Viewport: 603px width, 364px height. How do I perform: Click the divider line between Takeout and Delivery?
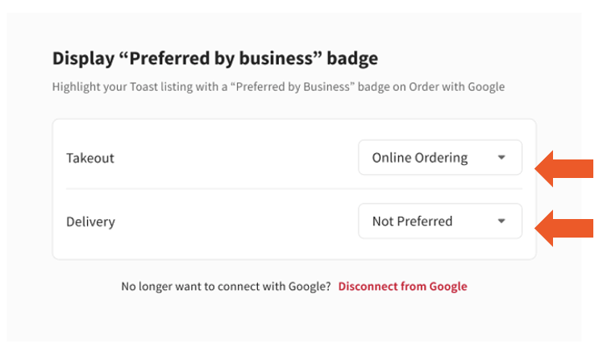click(293, 189)
